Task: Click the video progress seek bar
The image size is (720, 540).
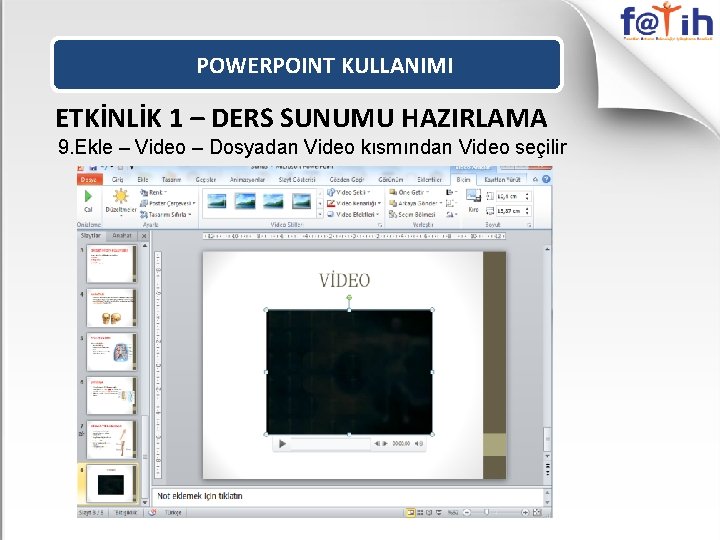Action: [330, 444]
